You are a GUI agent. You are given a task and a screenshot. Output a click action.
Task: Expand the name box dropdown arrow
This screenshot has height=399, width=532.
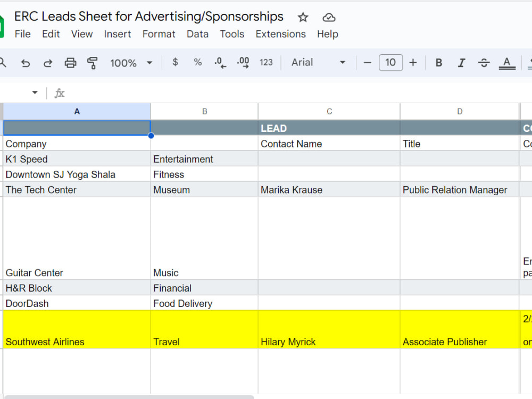[x=35, y=93]
